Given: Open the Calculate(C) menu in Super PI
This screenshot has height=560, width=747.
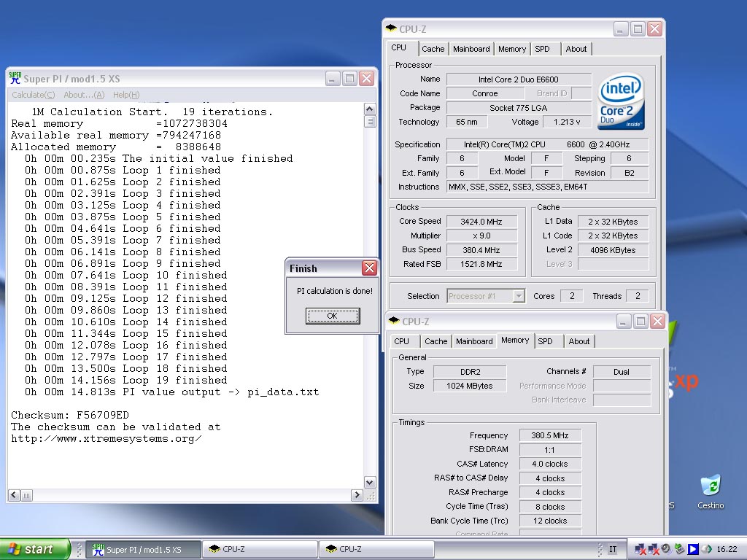Looking at the screenshot, I should tap(34, 95).
